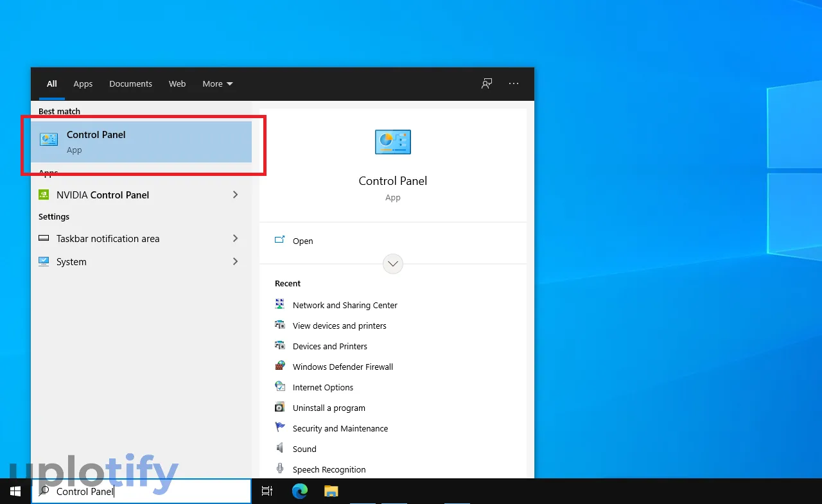Expand System result arrow

236,261
